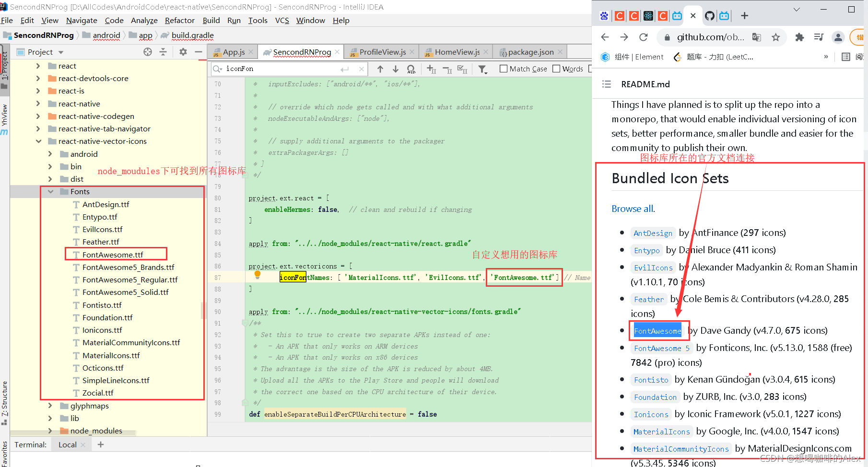The width and height of the screenshot is (868, 467).
Task: Open browser media control icon
Action: coord(819,37)
